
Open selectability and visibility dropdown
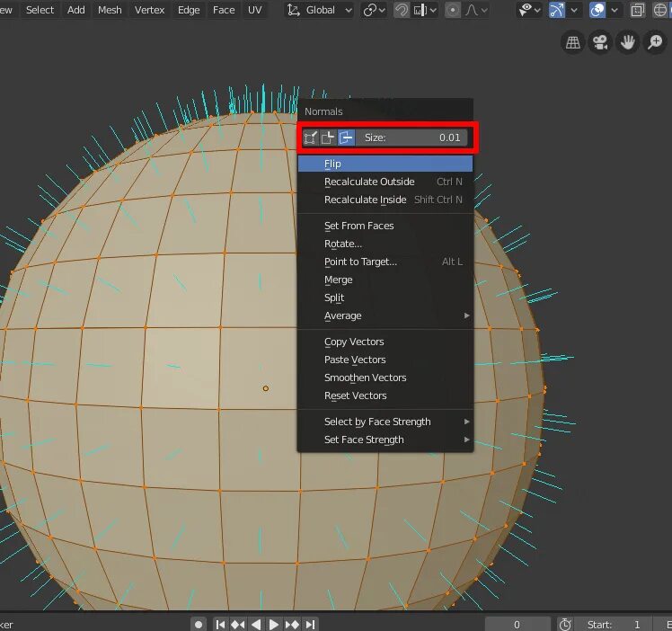click(529, 10)
